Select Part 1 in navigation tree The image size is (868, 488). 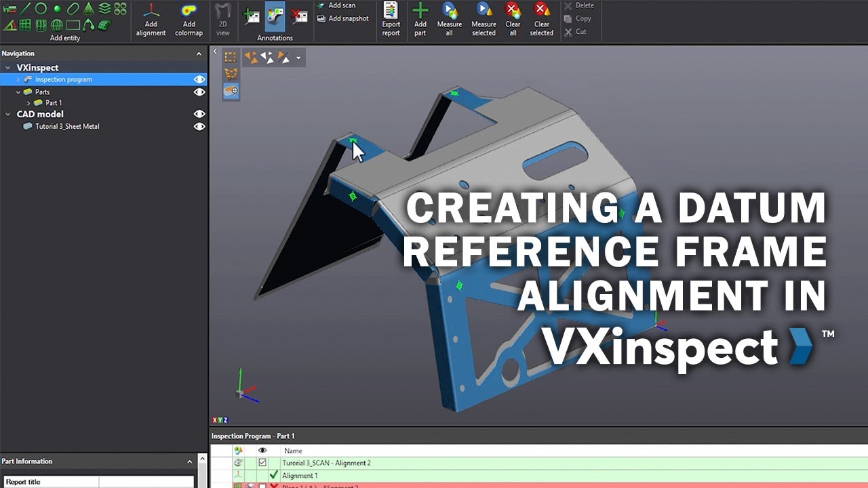(54, 103)
